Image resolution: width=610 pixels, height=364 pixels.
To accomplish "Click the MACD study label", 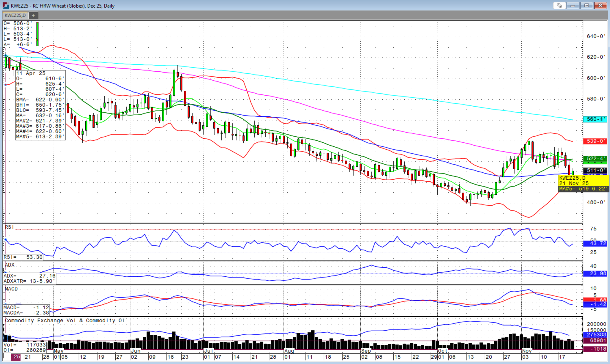I will pos(11,289).
